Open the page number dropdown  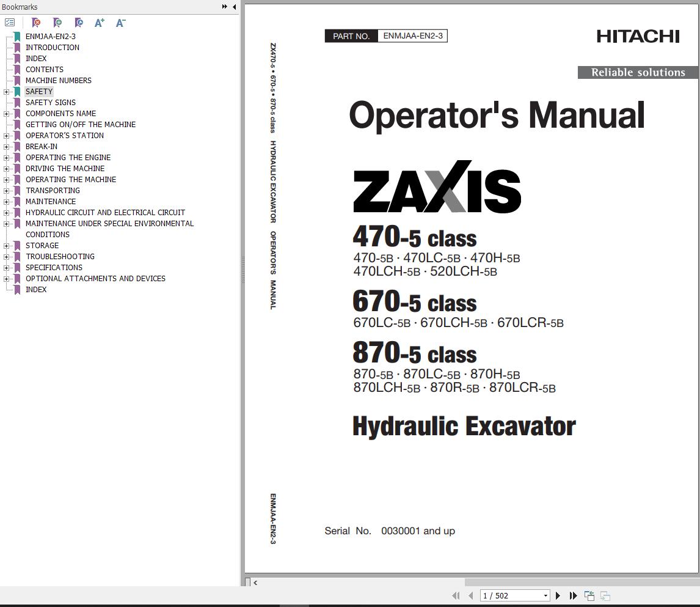point(545,596)
